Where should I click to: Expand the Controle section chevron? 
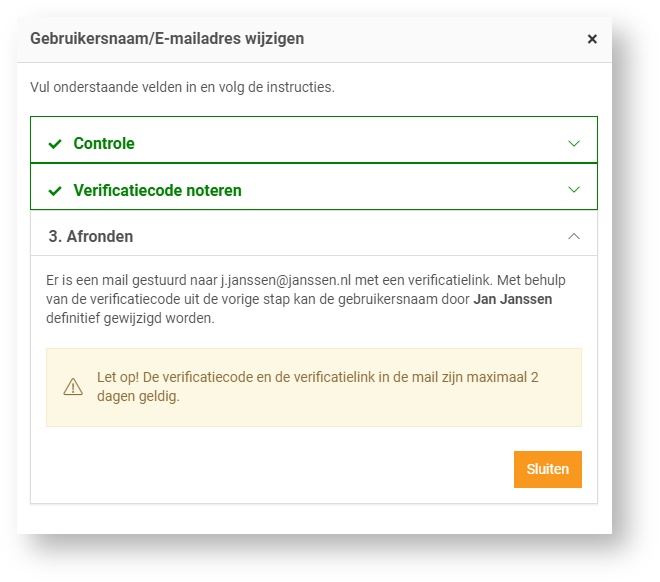point(574,143)
